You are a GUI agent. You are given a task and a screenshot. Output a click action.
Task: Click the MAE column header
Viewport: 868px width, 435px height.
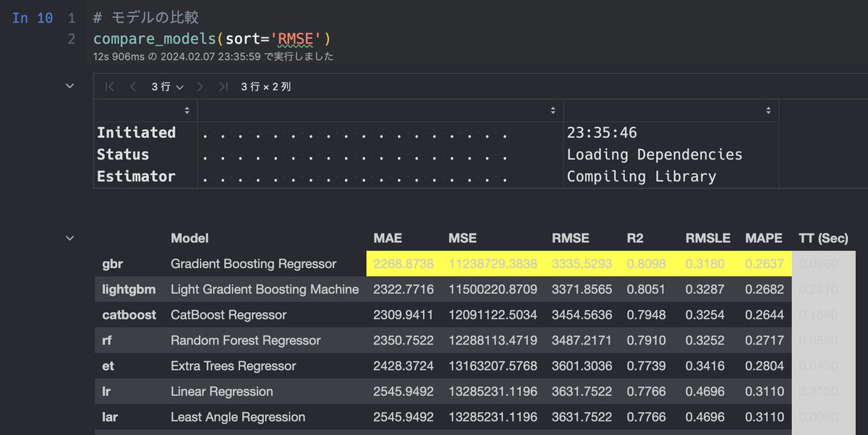[x=388, y=238]
